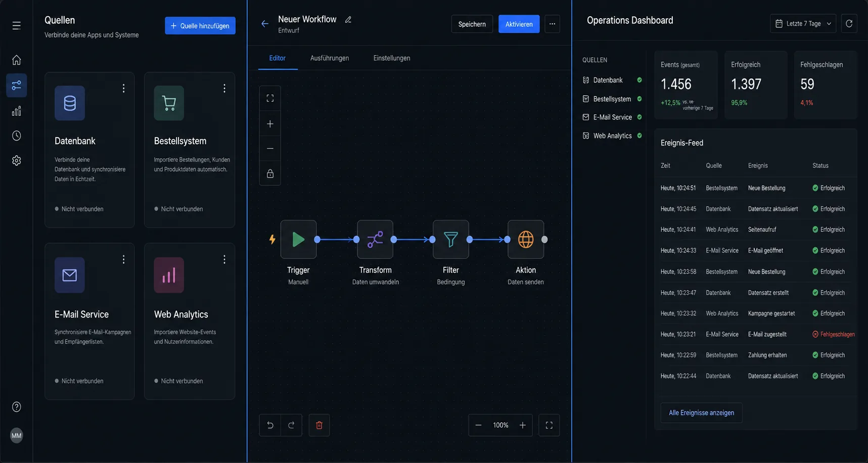
Task: Open the Web Analytics card options menu
Action: click(224, 259)
